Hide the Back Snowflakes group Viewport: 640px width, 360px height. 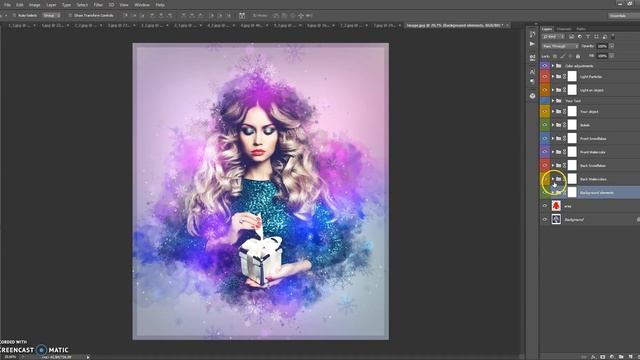pyautogui.click(x=544, y=165)
